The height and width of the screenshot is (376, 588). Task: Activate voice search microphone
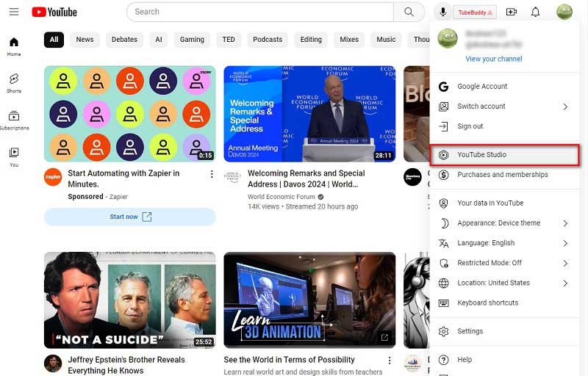pos(442,12)
